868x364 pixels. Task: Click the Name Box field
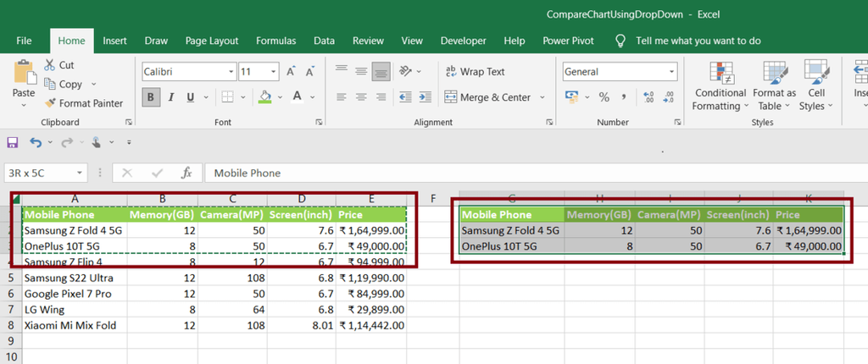tap(46, 174)
